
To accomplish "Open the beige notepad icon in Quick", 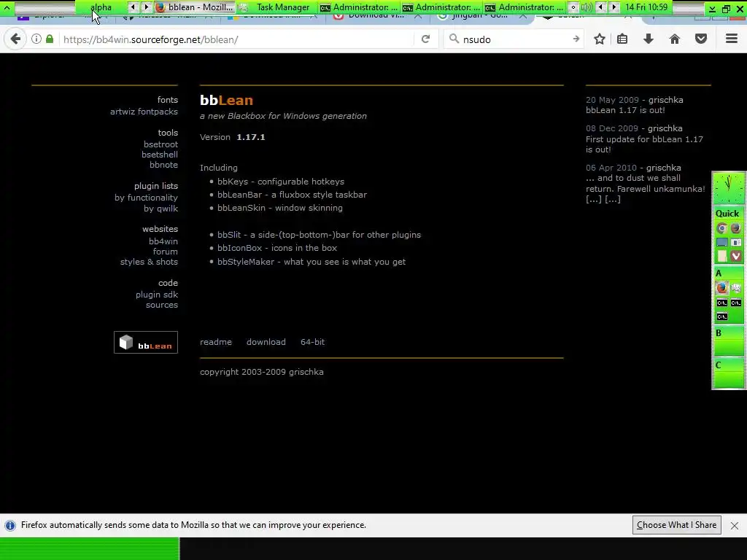I will point(721,256).
